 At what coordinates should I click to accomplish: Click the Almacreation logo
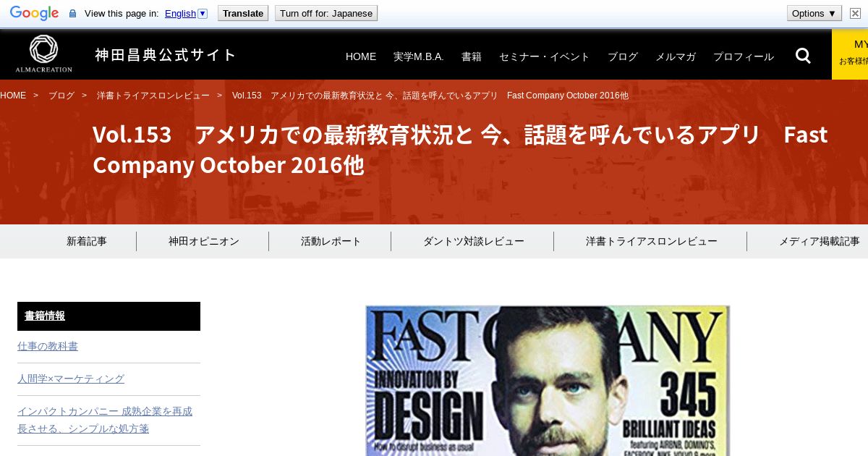click(43, 54)
